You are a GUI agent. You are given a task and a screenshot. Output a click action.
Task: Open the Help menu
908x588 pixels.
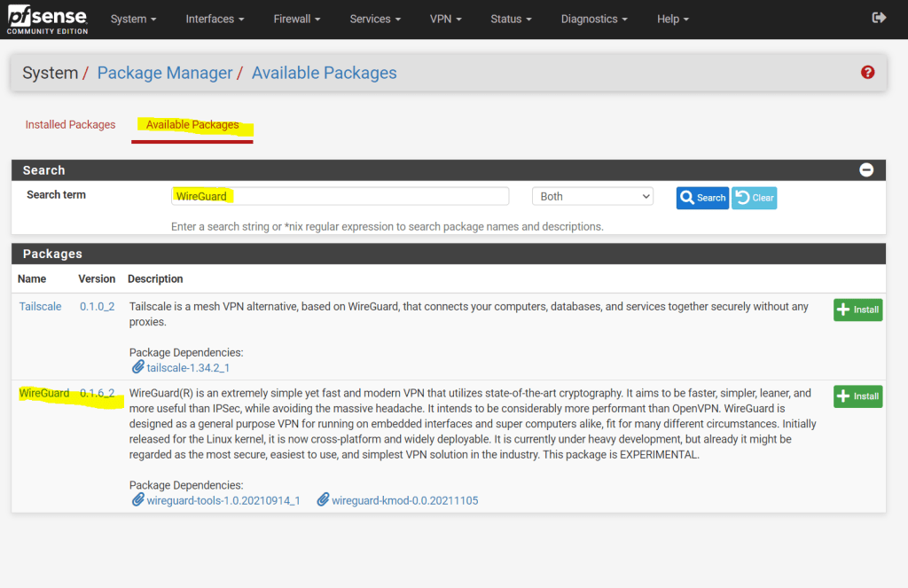click(x=673, y=20)
